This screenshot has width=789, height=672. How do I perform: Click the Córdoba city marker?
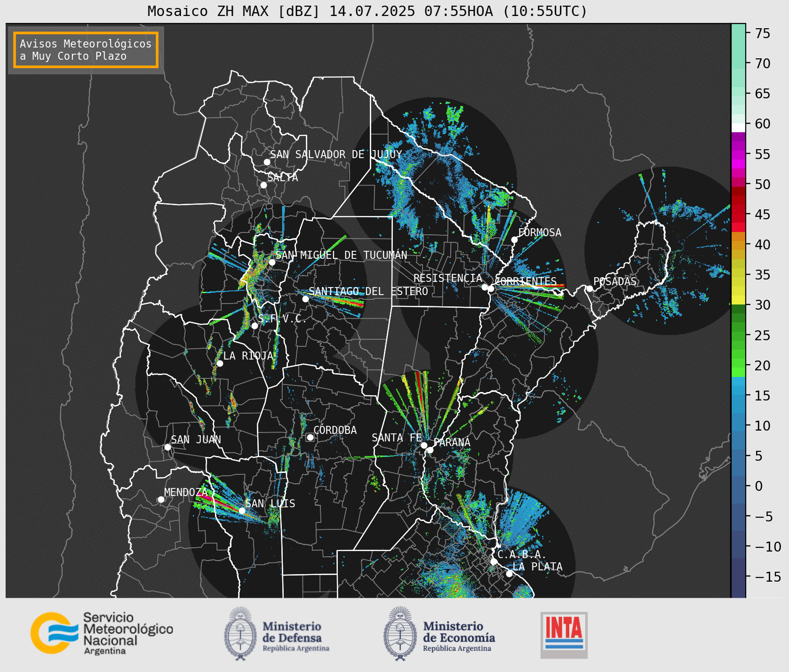pos(310,437)
